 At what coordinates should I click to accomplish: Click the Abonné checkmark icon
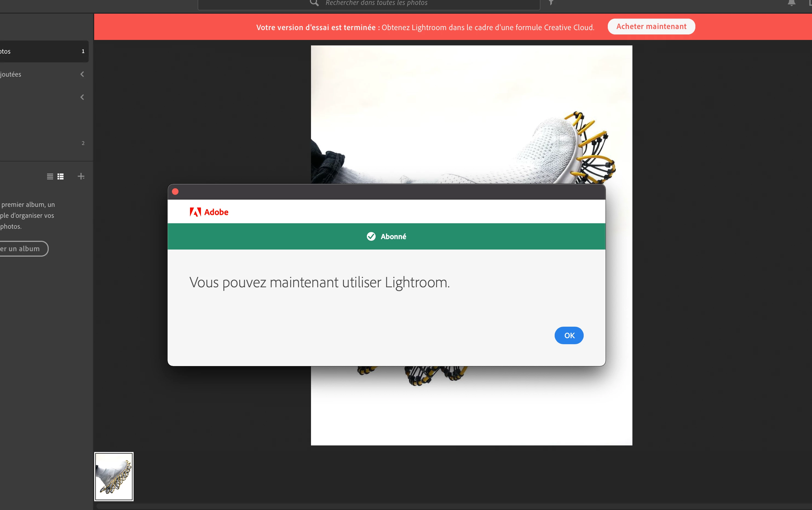point(371,236)
